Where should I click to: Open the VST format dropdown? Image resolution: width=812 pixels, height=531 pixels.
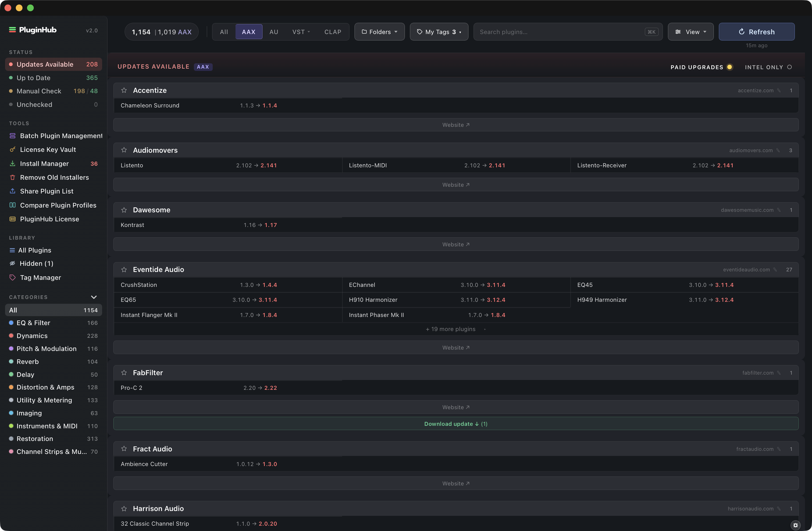click(301, 32)
